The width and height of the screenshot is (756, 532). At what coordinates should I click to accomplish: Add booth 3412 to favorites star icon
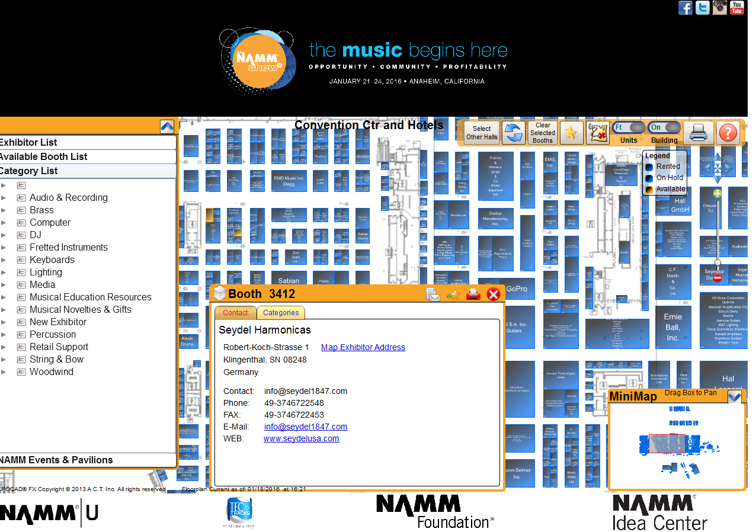pyautogui.click(x=453, y=294)
